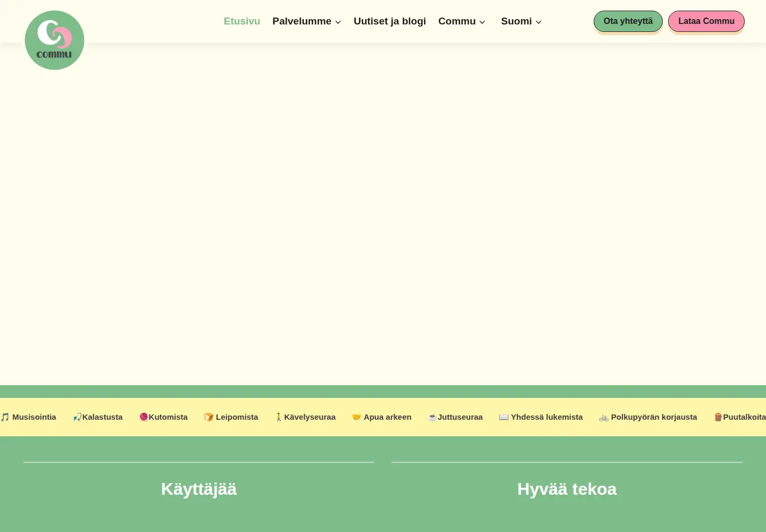
Task: Click the Ota yhteyttä button
Action: coord(628,21)
